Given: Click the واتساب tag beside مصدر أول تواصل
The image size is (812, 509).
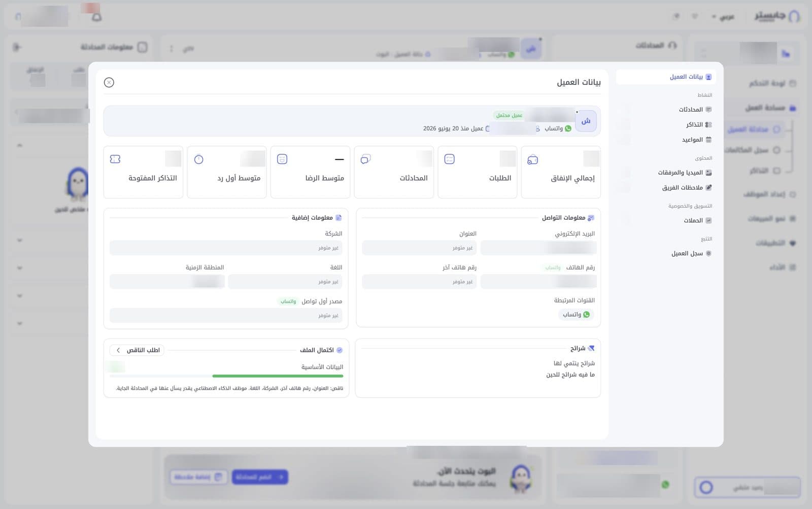Looking at the screenshot, I should click(288, 301).
